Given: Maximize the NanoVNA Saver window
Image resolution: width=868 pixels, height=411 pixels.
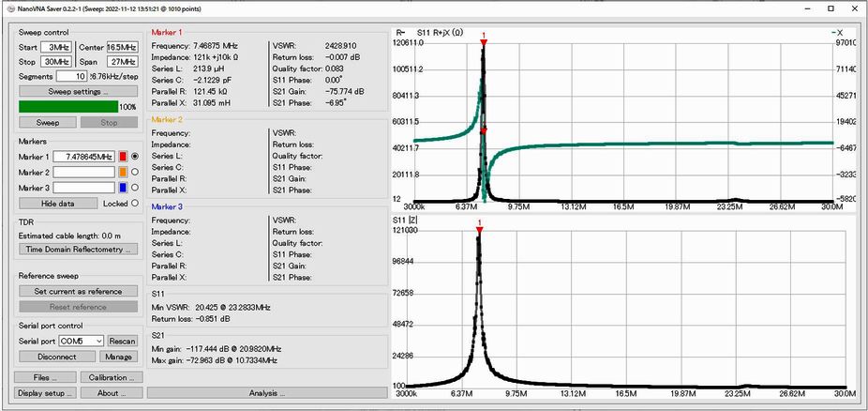Looking at the screenshot, I should click(831, 8).
